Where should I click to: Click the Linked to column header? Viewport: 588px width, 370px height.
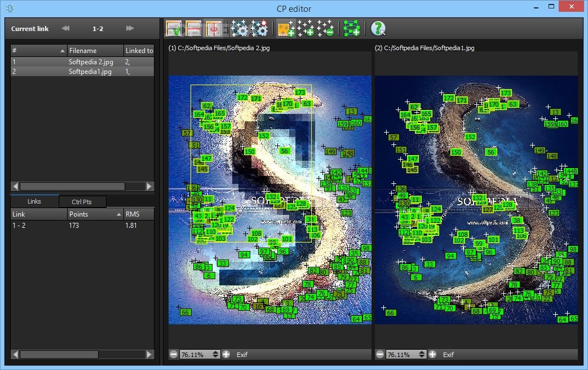pos(139,50)
